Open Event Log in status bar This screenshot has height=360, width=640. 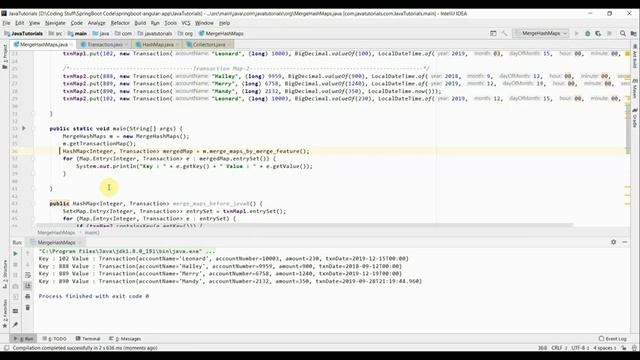pyautogui.click(x=612, y=339)
